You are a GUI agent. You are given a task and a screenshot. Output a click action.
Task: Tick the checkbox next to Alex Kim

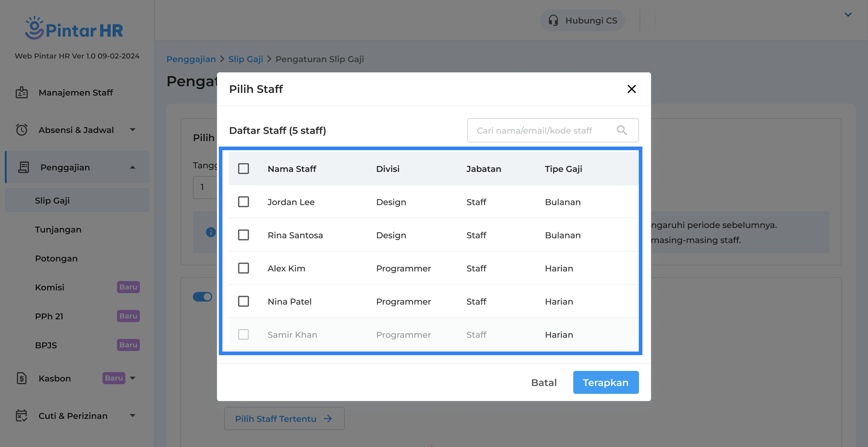[244, 268]
